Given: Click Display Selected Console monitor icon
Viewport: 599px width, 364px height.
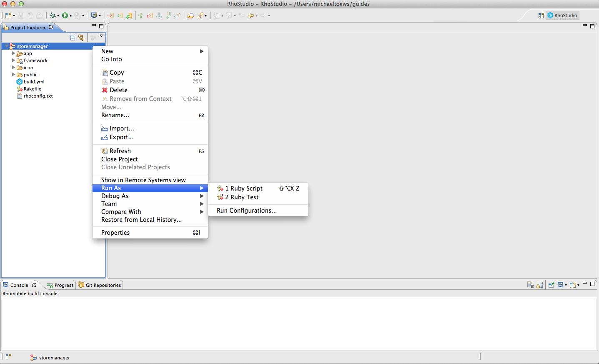Looking at the screenshot, I should tap(561, 285).
